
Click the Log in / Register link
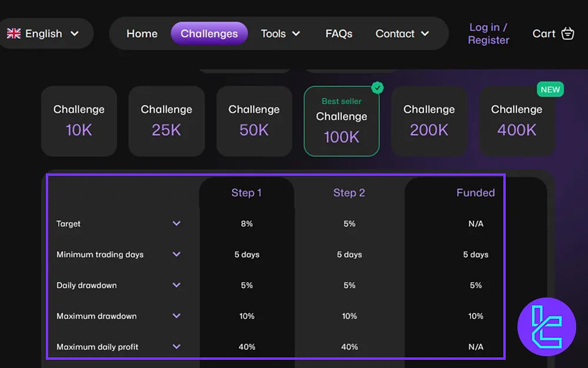tap(489, 34)
